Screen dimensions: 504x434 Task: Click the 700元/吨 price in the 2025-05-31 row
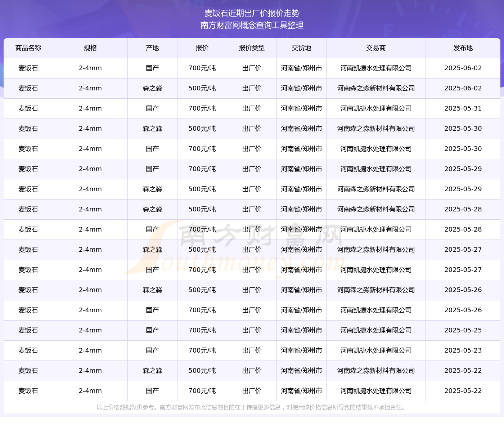pyautogui.click(x=202, y=108)
